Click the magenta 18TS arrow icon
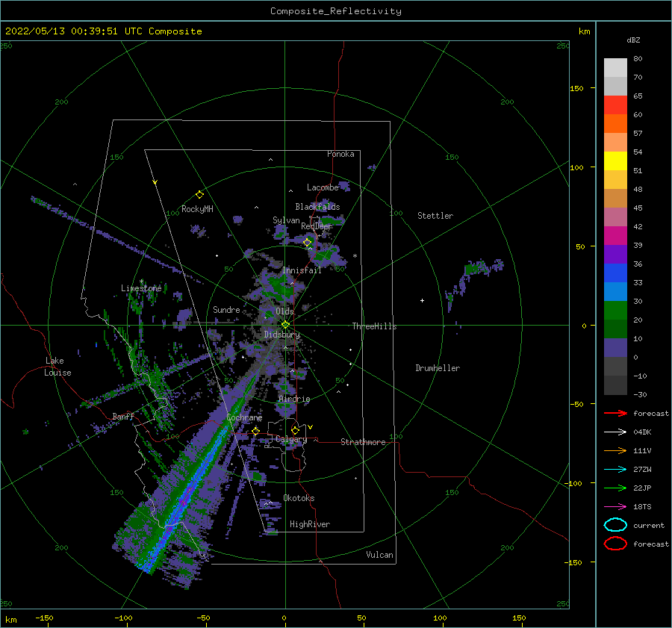 [x=615, y=507]
